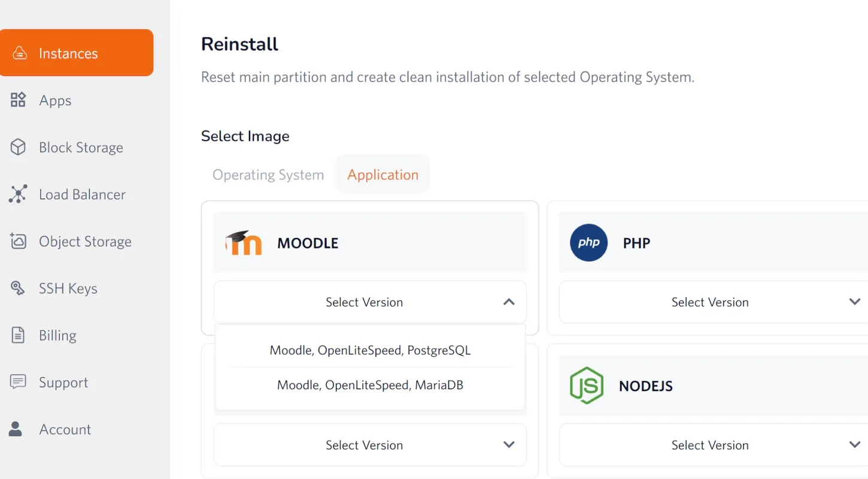Image resolution: width=868 pixels, height=479 pixels.
Task: Click the Load Balancer network icon
Action: point(18,194)
